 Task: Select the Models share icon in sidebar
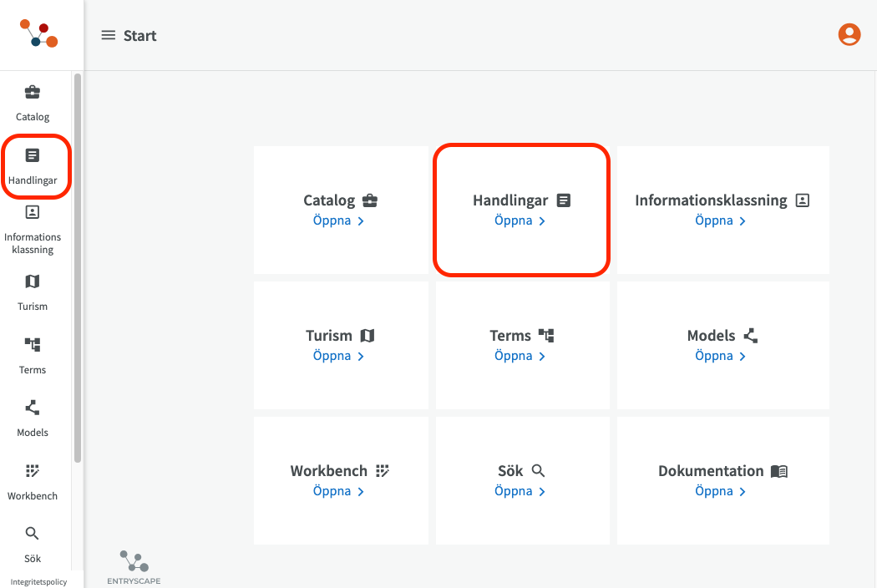pos(33,408)
